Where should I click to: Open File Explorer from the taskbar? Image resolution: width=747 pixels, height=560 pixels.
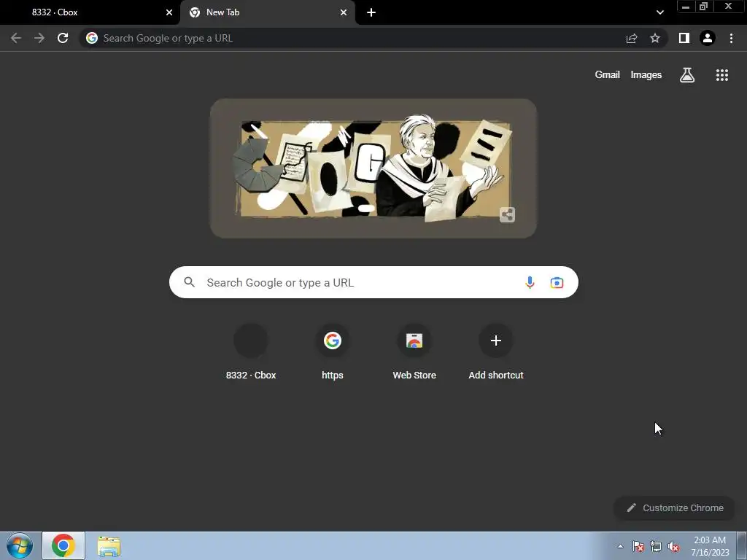(x=109, y=546)
